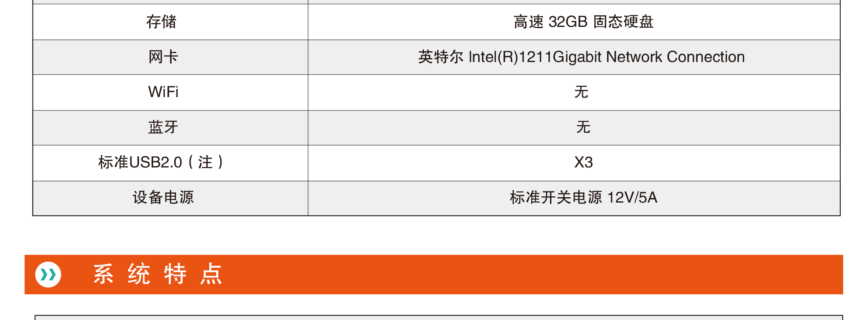Click the WiFi label cell
Viewport: 868px width, 320px height.
(x=163, y=92)
